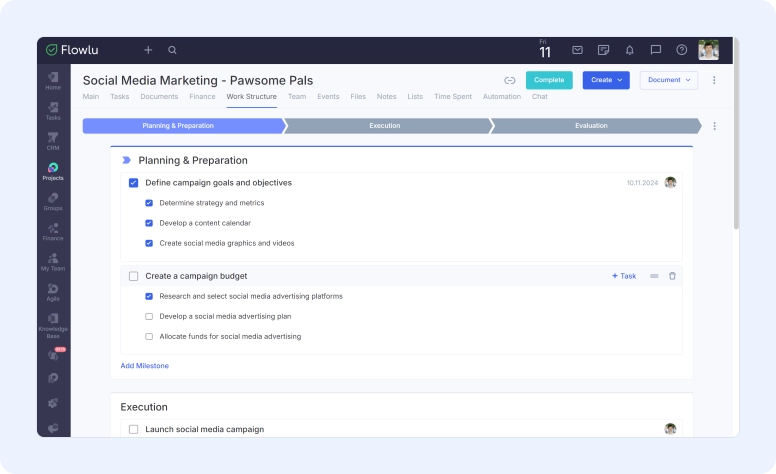Viewport: 776px width, 474px height.
Task: Open the mail envelope icon
Action: pos(577,50)
